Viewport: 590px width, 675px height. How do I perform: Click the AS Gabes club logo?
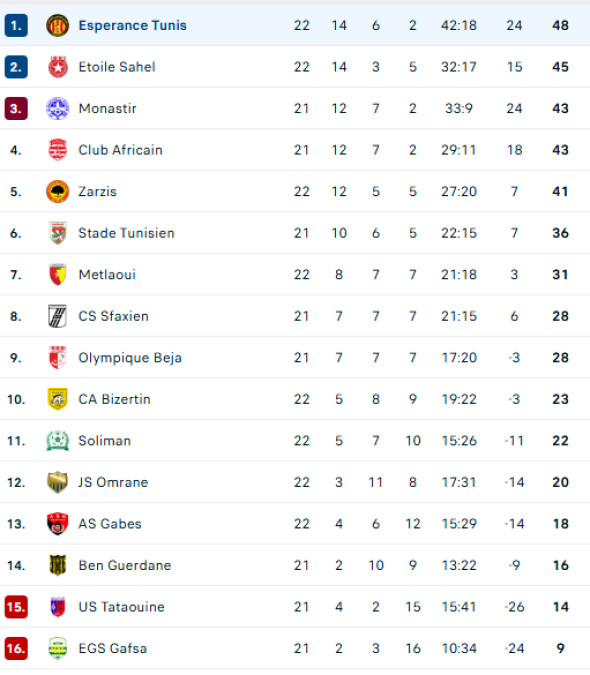pos(57,524)
